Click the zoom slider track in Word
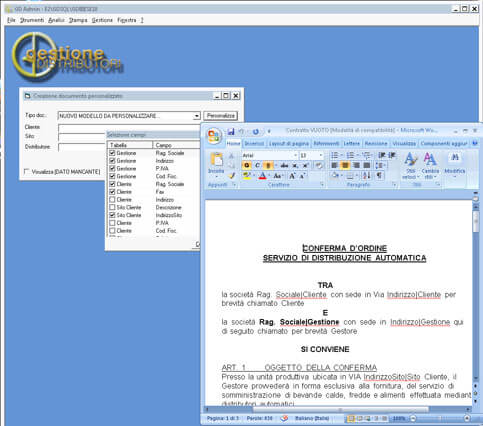 coord(440,418)
